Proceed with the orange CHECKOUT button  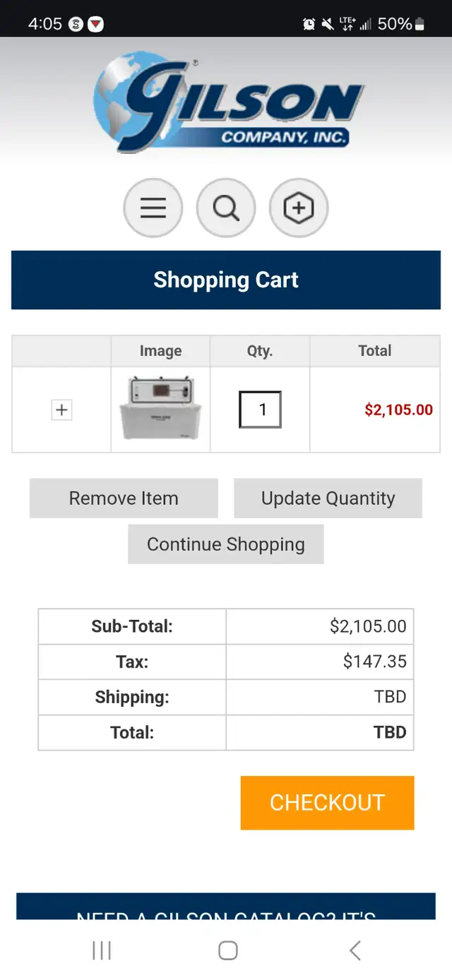(327, 803)
